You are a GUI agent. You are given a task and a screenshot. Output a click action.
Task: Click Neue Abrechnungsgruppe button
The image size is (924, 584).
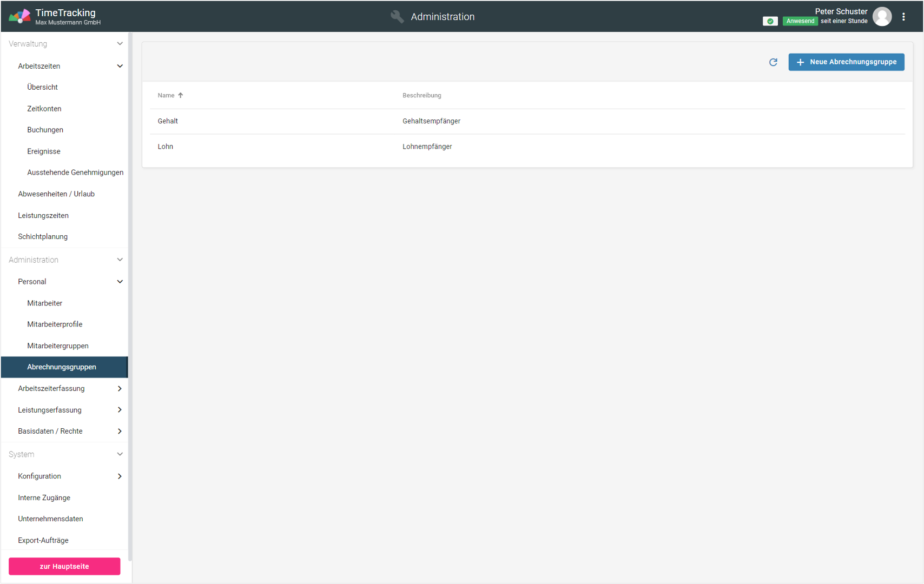[x=846, y=62]
